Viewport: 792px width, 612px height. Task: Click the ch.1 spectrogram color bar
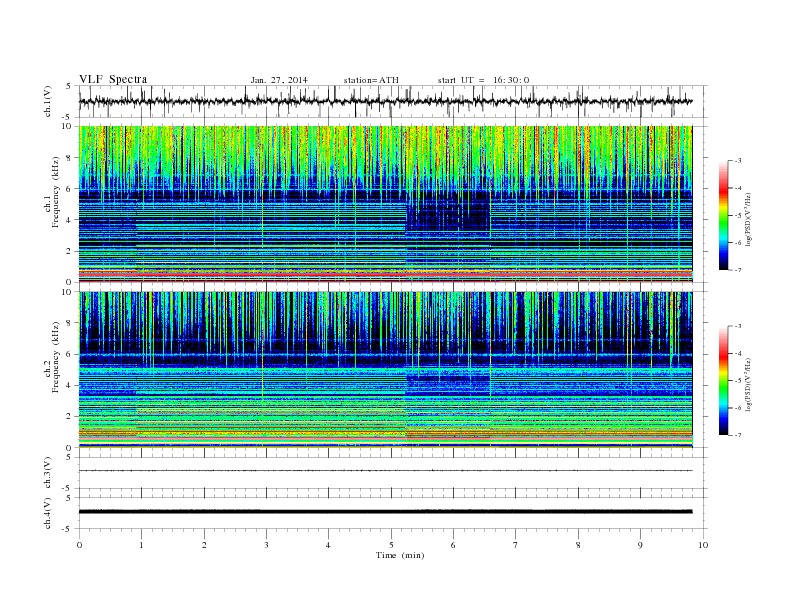tap(723, 215)
